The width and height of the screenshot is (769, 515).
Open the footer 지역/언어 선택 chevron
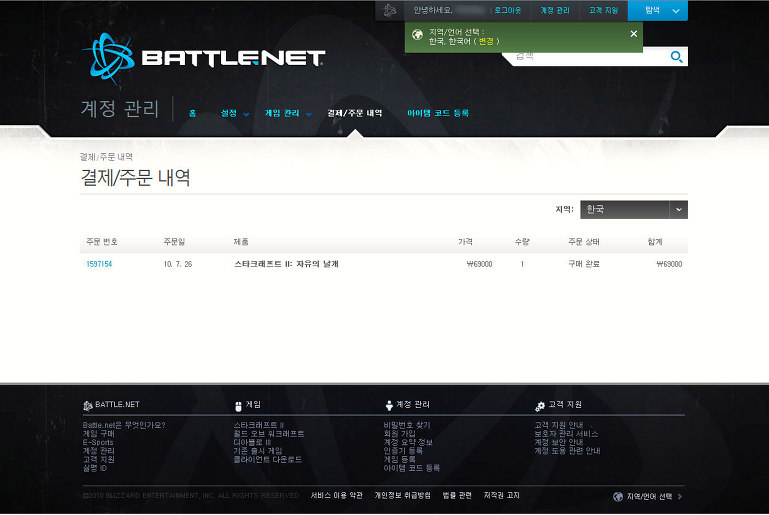pos(680,496)
